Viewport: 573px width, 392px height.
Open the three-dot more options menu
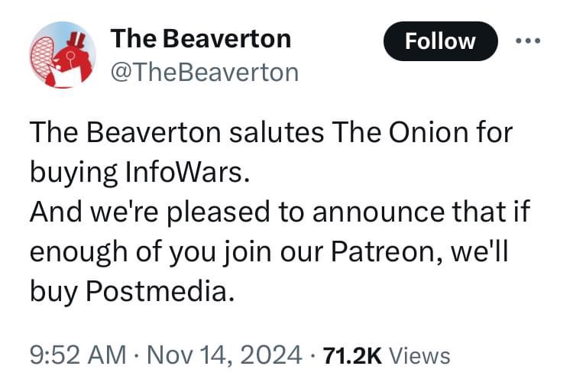[528, 41]
